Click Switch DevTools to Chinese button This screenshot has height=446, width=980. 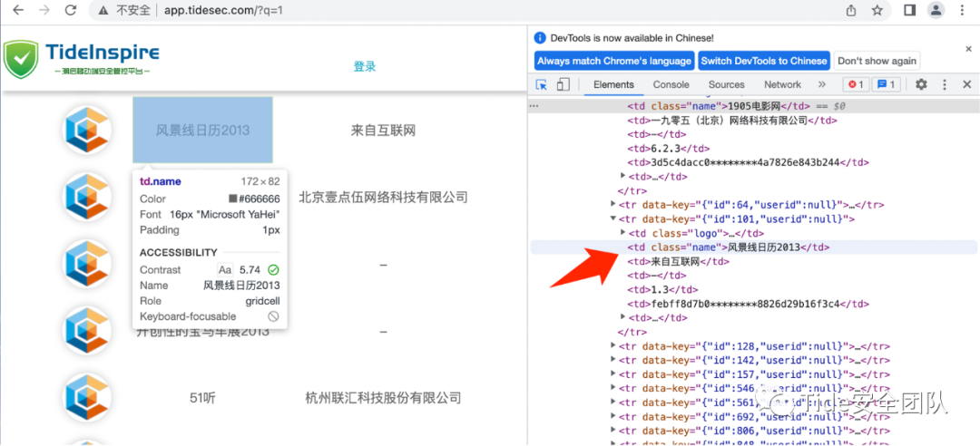click(x=764, y=61)
